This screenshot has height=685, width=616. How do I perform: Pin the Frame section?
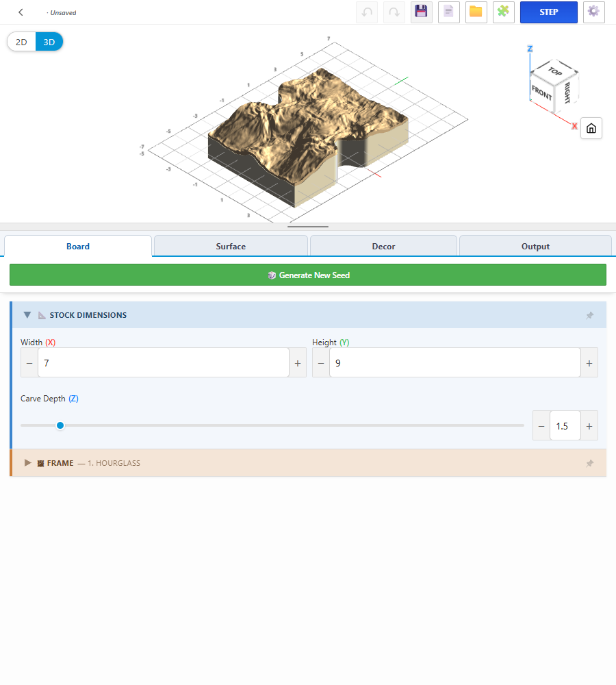tap(590, 463)
